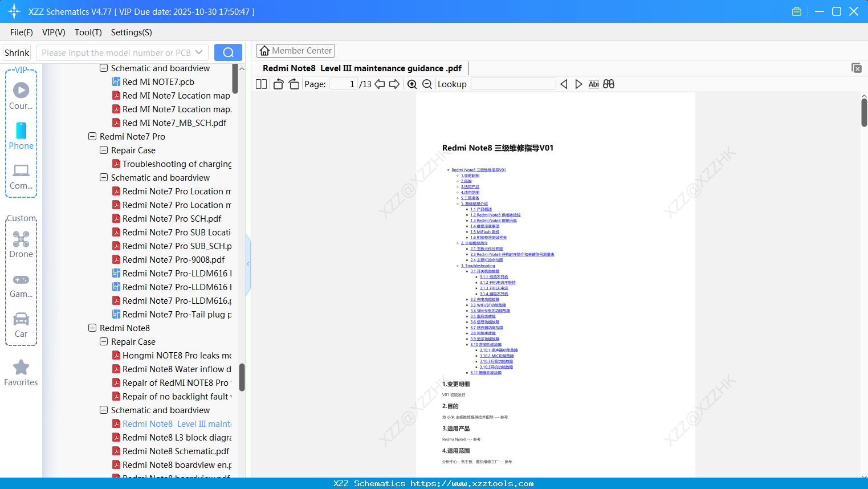Click the blue search button
Screen dimensions: 868x489
point(228,52)
